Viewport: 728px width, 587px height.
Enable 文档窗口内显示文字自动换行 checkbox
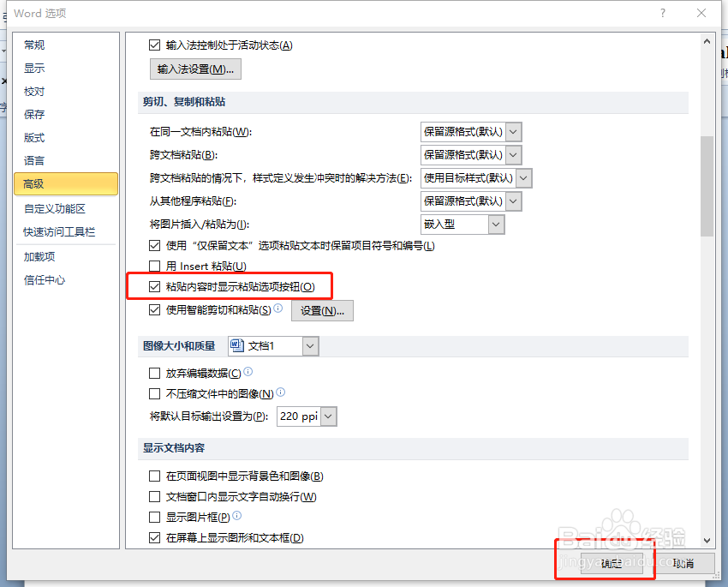[x=155, y=496]
